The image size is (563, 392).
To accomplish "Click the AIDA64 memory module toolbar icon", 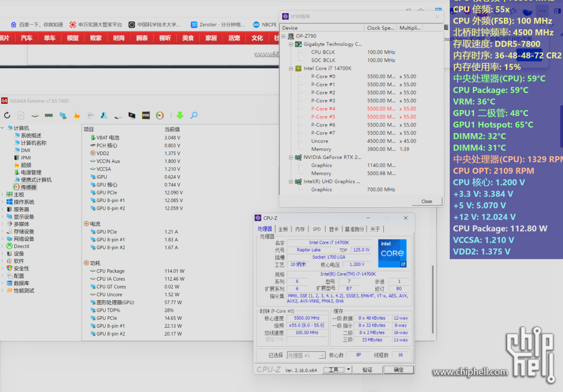I will (49, 115).
